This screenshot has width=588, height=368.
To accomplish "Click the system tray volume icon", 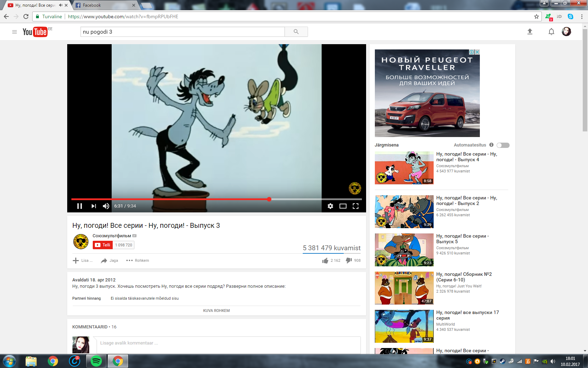I will (x=553, y=361).
